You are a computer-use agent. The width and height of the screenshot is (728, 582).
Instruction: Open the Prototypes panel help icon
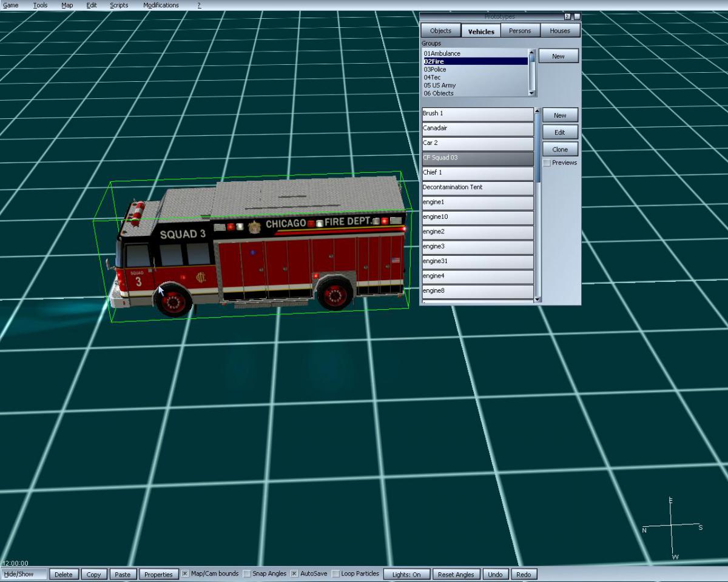[568, 16]
